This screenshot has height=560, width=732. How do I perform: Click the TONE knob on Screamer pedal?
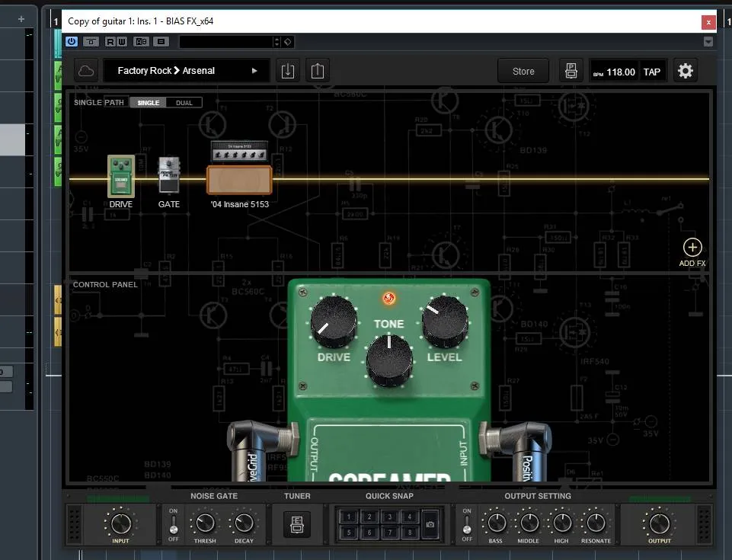tap(389, 360)
